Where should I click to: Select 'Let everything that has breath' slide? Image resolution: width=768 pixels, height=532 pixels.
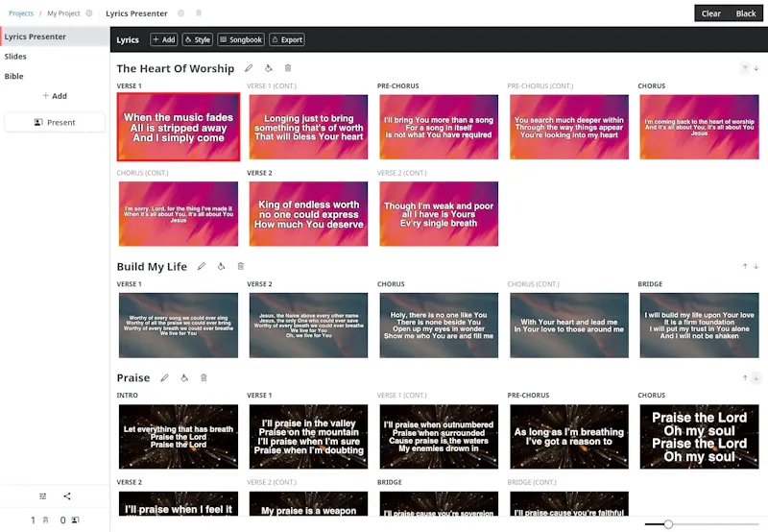pyautogui.click(x=179, y=437)
